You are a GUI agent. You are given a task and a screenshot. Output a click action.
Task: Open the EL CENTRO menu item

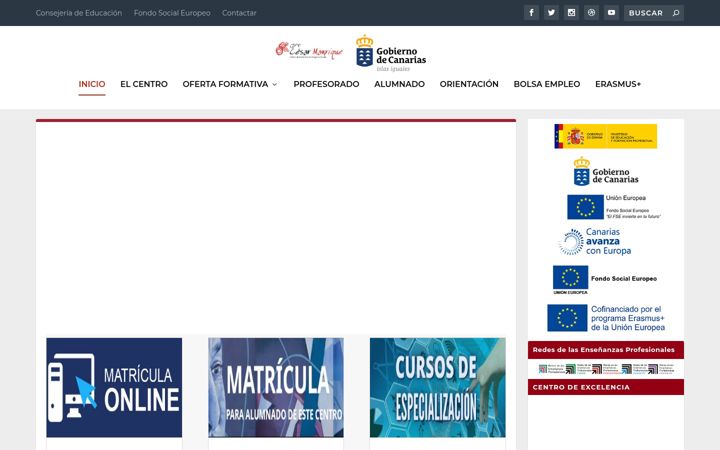click(x=144, y=84)
